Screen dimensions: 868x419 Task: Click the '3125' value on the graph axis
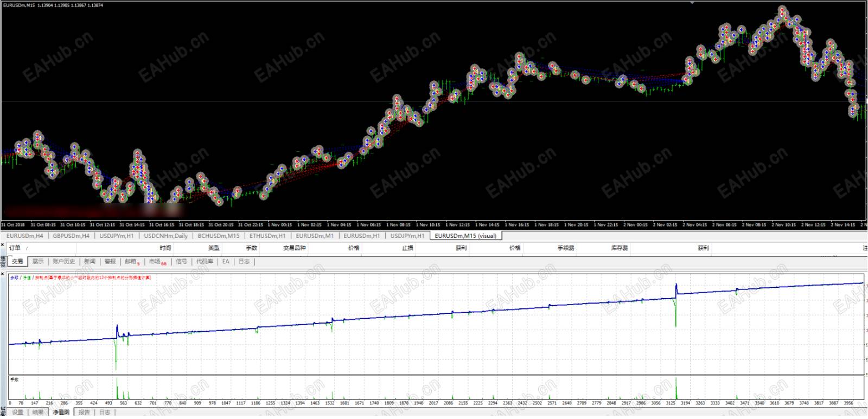pyautogui.click(x=672, y=403)
